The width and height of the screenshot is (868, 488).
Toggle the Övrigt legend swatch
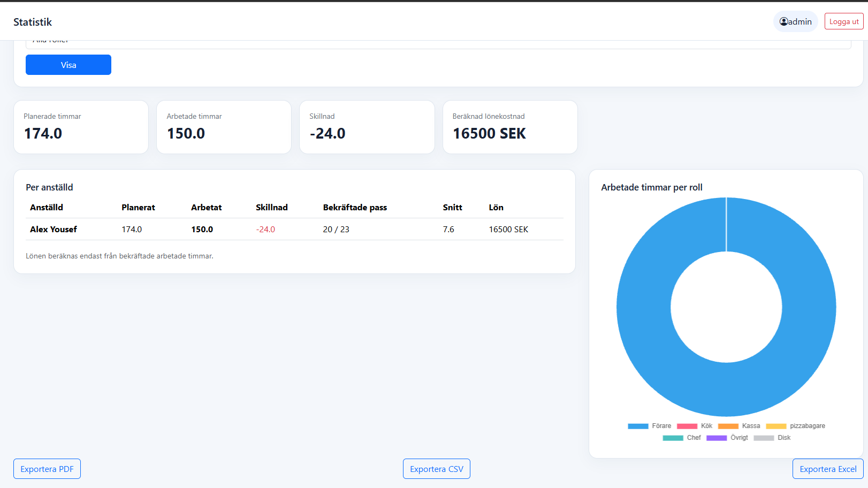717,438
